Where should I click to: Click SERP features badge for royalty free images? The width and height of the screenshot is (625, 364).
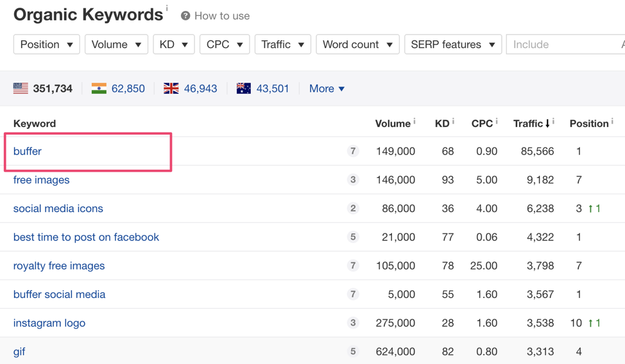pyautogui.click(x=353, y=266)
